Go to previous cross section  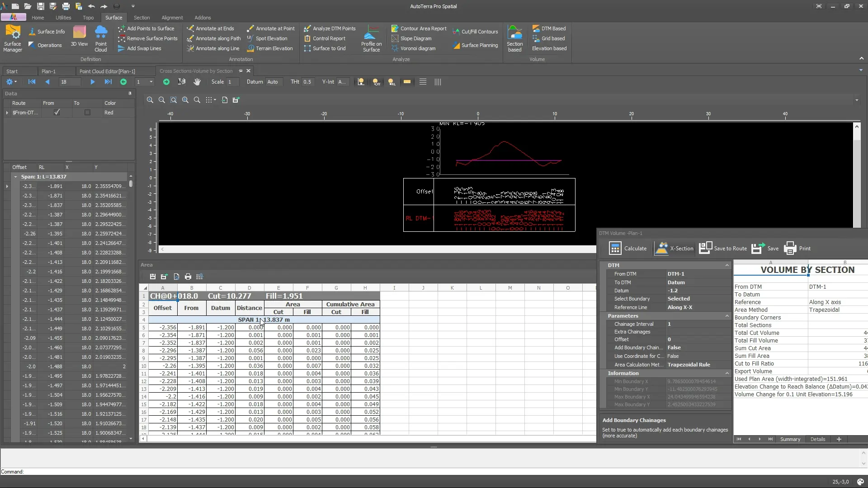tap(47, 82)
